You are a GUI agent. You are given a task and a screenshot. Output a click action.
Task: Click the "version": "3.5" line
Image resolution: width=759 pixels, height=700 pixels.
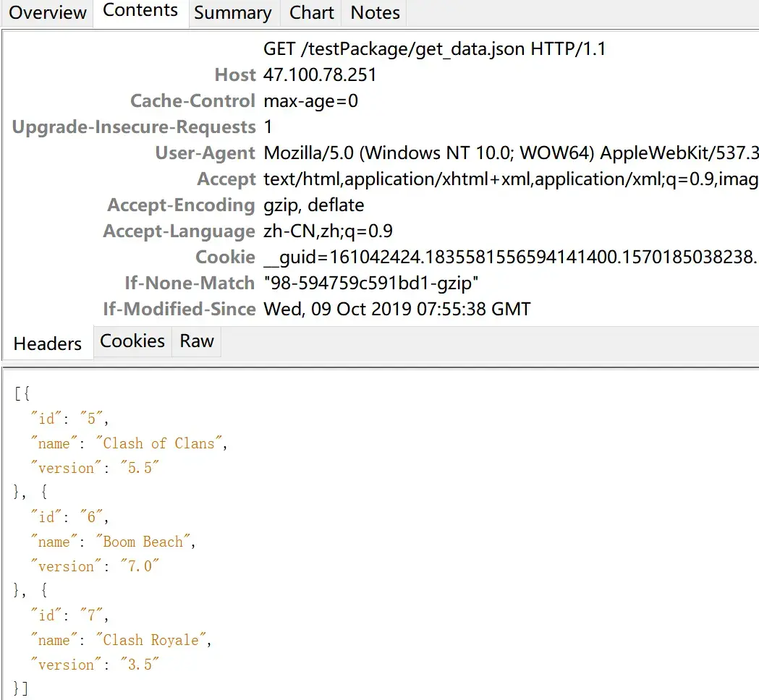pos(94,665)
